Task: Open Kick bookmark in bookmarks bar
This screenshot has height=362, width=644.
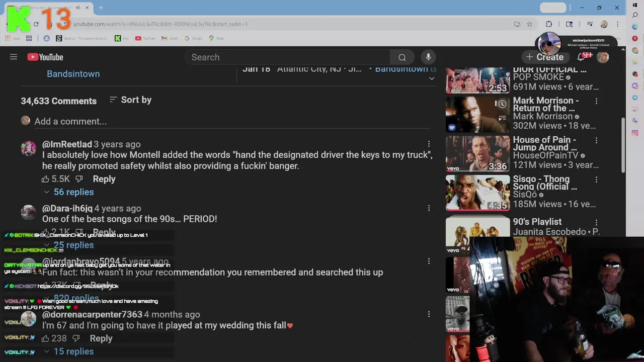Action: (x=121, y=38)
